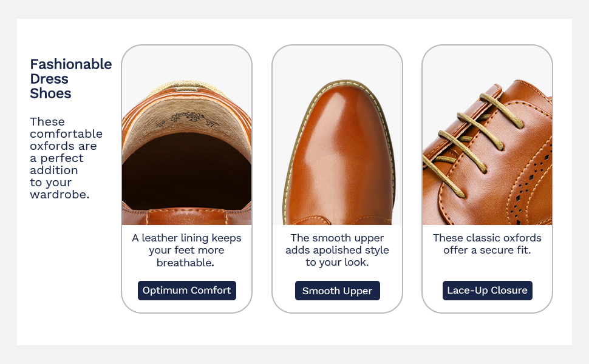Click the word 'wardrobe' in the description
The width and height of the screenshot is (589, 364).
[x=60, y=195]
